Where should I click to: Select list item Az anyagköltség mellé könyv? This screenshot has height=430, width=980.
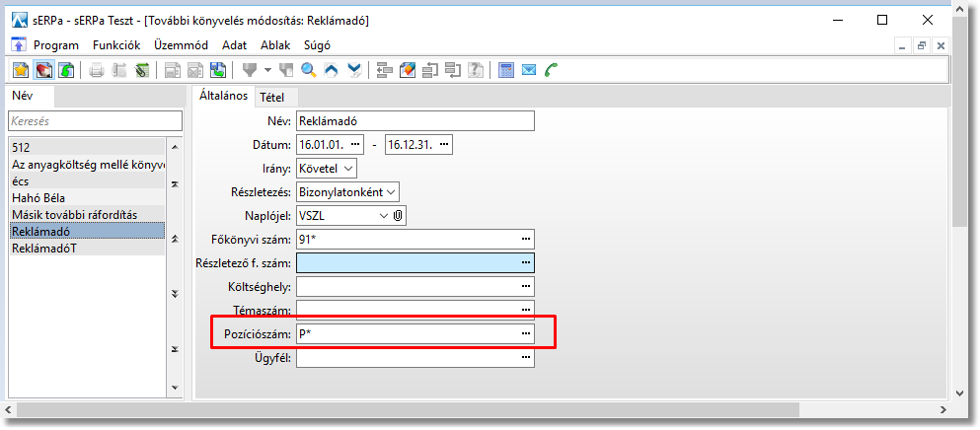pos(87,165)
